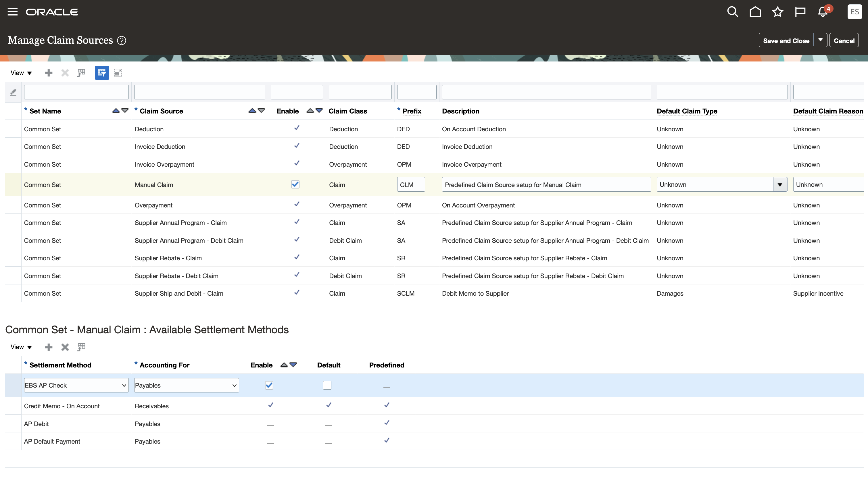Click the Save and Close button
868x489 pixels.
click(x=786, y=40)
